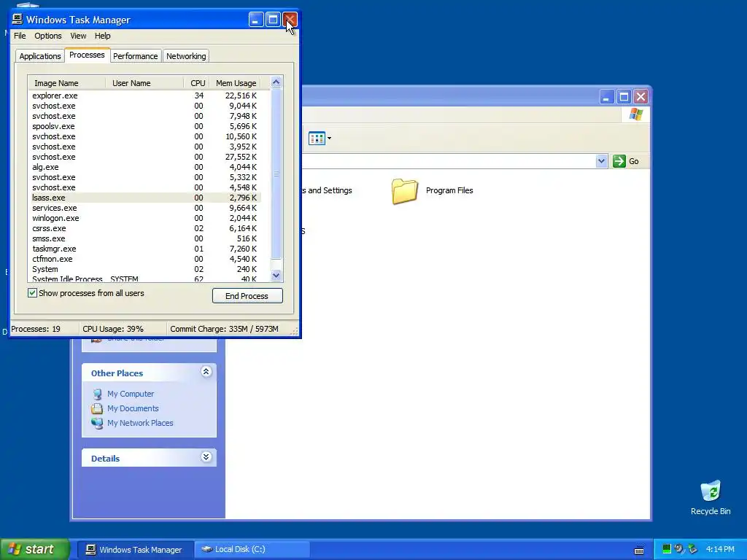Open the Task Manager title bar icon menu

(18, 19)
